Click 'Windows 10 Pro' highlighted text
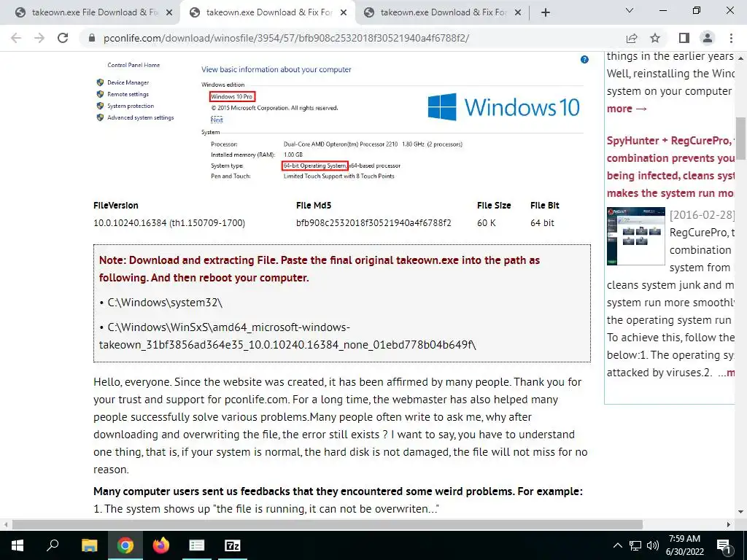The image size is (747, 560). (x=232, y=97)
